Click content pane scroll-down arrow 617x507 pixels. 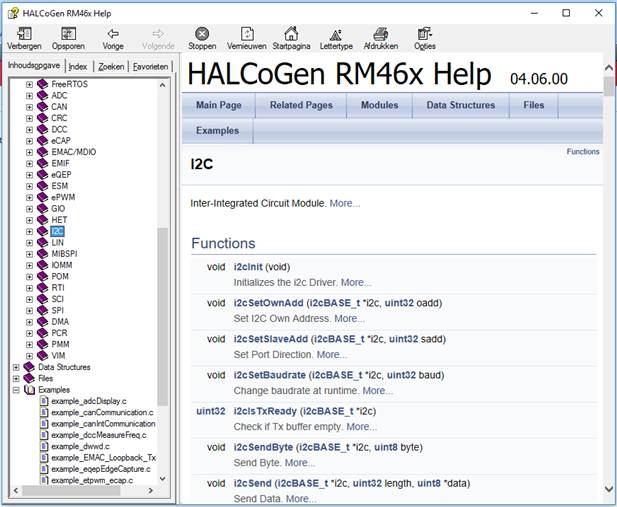[x=609, y=488]
